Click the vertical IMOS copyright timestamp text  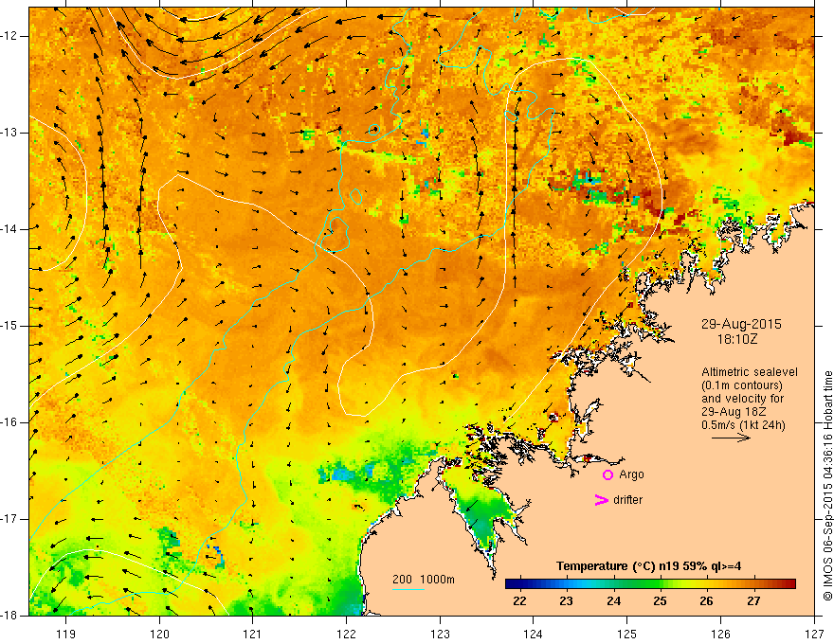827,486
